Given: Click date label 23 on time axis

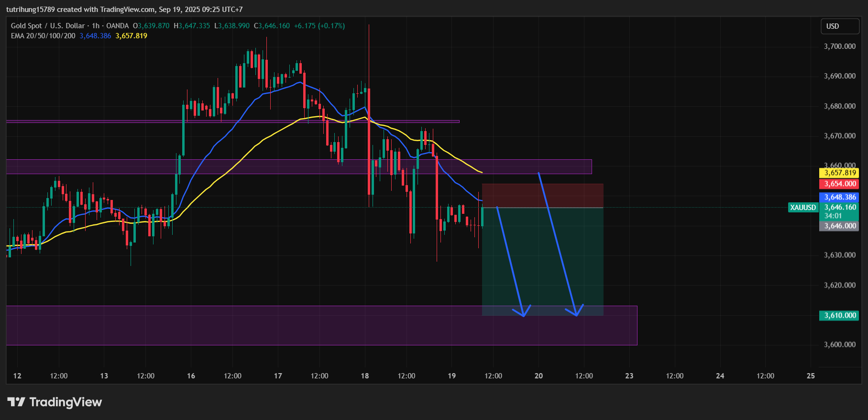Looking at the screenshot, I should click(629, 376).
